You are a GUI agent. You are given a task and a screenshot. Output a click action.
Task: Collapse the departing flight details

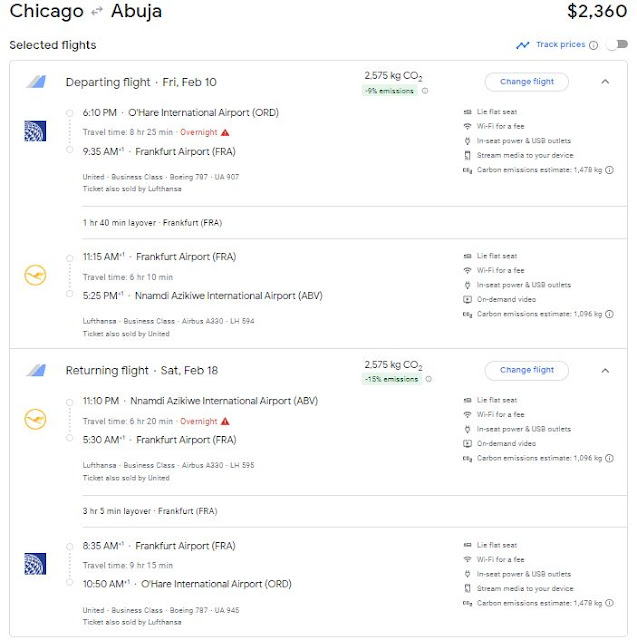click(605, 82)
